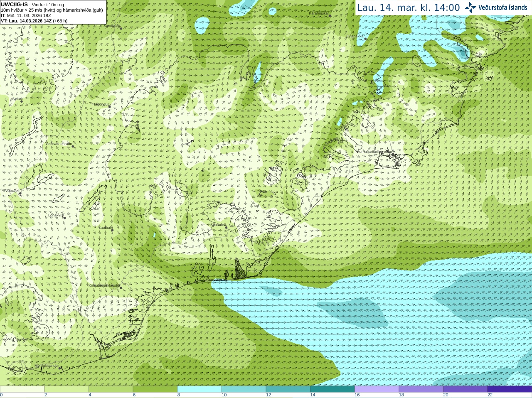Select the Sandbúðir station marker
This screenshot has width=532, height=398.
(x=121, y=28)
